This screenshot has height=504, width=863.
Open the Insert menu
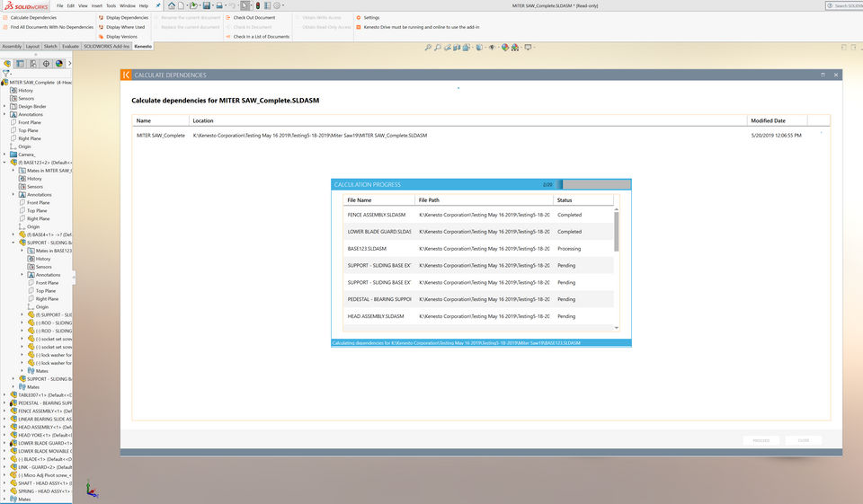[97, 5]
